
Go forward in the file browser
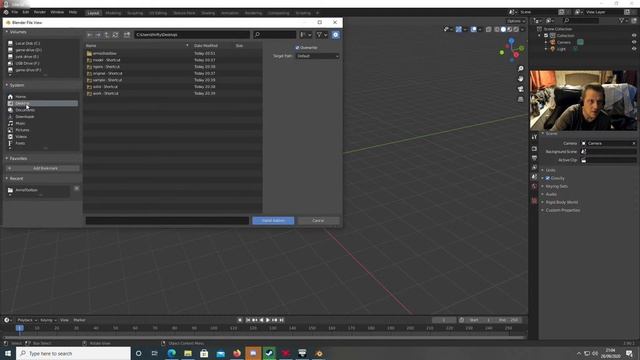(x=98, y=35)
